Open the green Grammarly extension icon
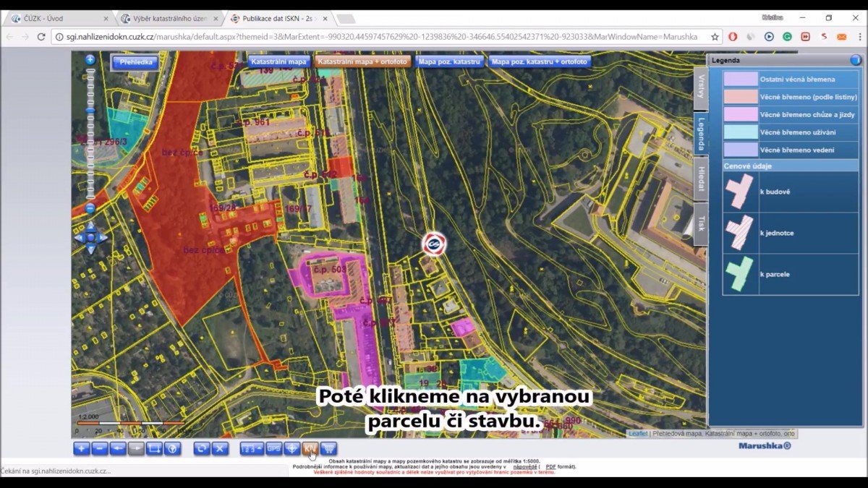The width and height of the screenshot is (868, 488). click(787, 36)
